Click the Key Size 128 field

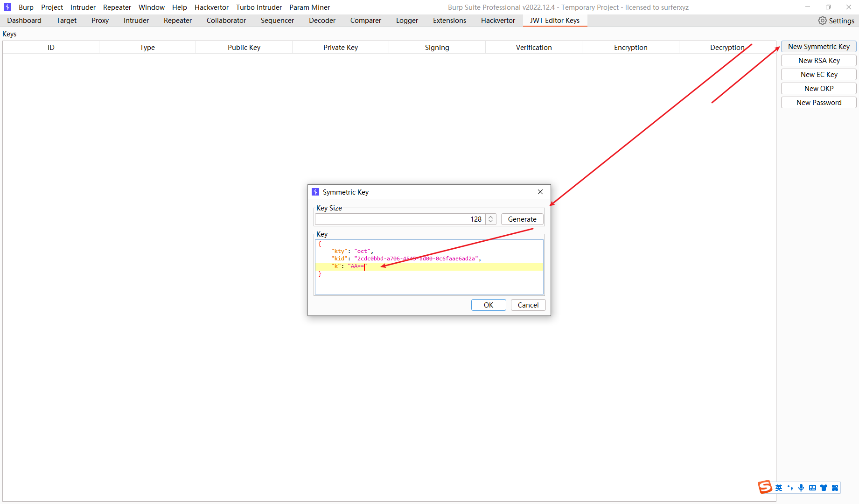pyautogui.click(x=400, y=219)
